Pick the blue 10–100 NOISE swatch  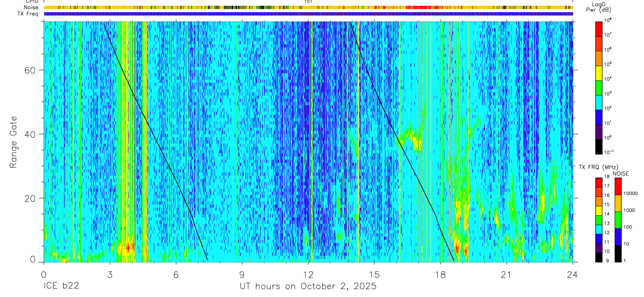(x=618, y=236)
